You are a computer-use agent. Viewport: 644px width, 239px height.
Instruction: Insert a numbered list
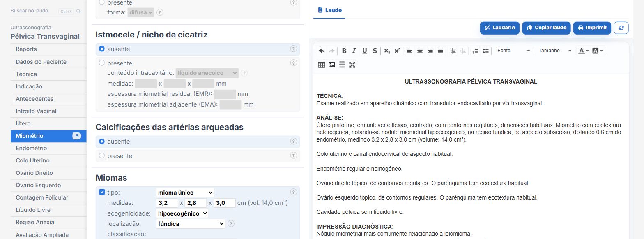pyautogui.click(x=476, y=51)
